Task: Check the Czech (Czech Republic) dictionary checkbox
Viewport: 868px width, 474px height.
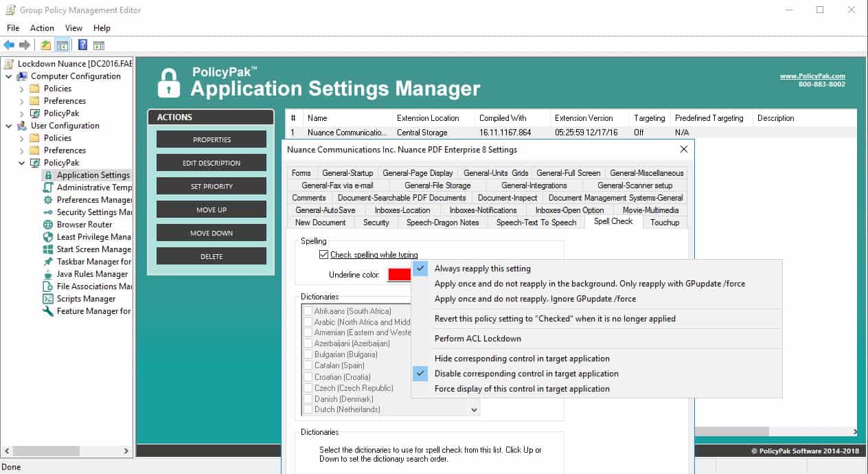Action: pyautogui.click(x=308, y=388)
